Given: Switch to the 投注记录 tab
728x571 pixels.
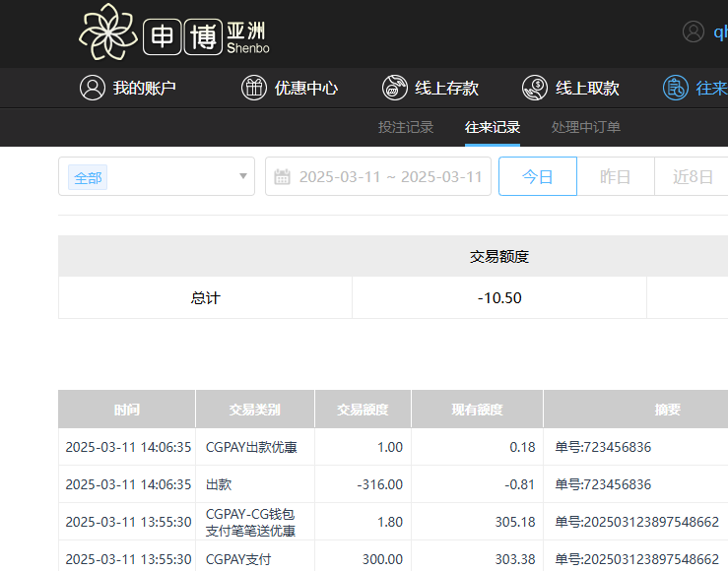Looking at the screenshot, I should (x=406, y=127).
